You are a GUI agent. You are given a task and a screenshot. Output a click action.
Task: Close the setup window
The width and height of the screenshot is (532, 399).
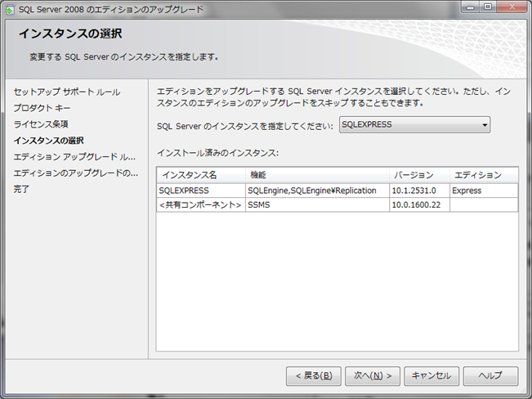point(512,7)
